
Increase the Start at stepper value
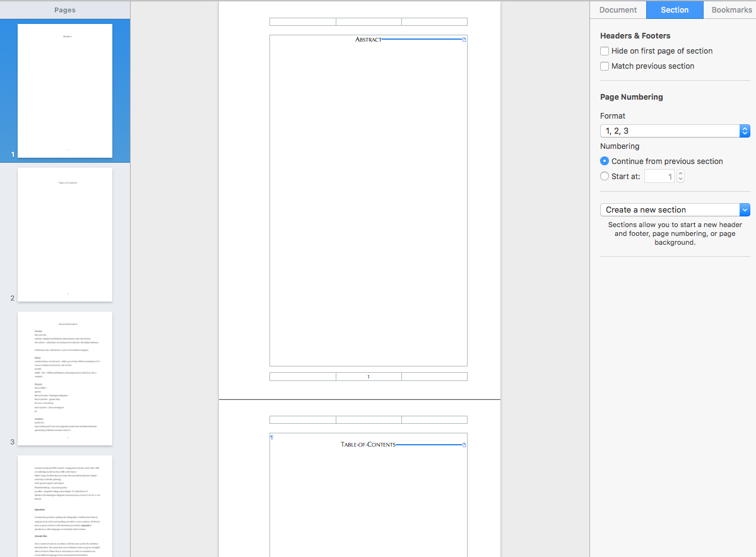tap(680, 173)
